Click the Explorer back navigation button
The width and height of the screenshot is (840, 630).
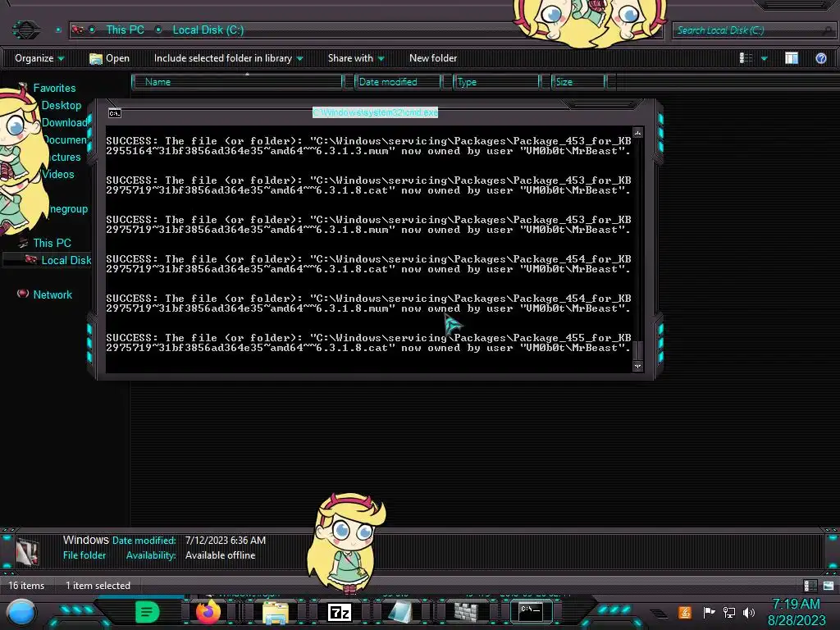click(x=25, y=30)
